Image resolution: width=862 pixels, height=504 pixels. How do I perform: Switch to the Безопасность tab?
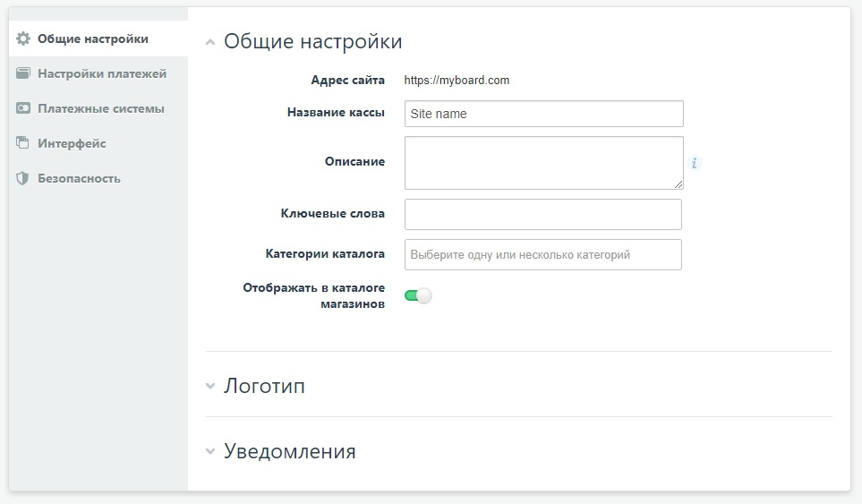pos(79,178)
